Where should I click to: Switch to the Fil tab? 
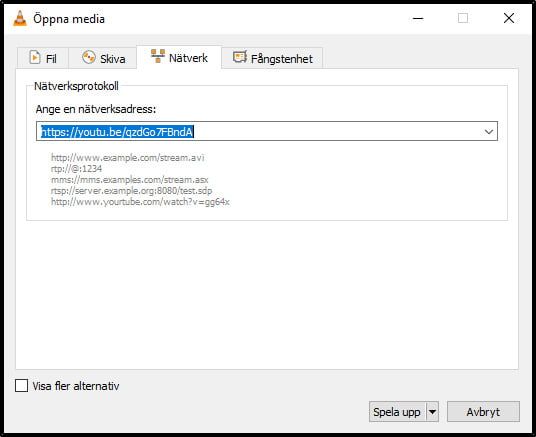click(x=43, y=58)
